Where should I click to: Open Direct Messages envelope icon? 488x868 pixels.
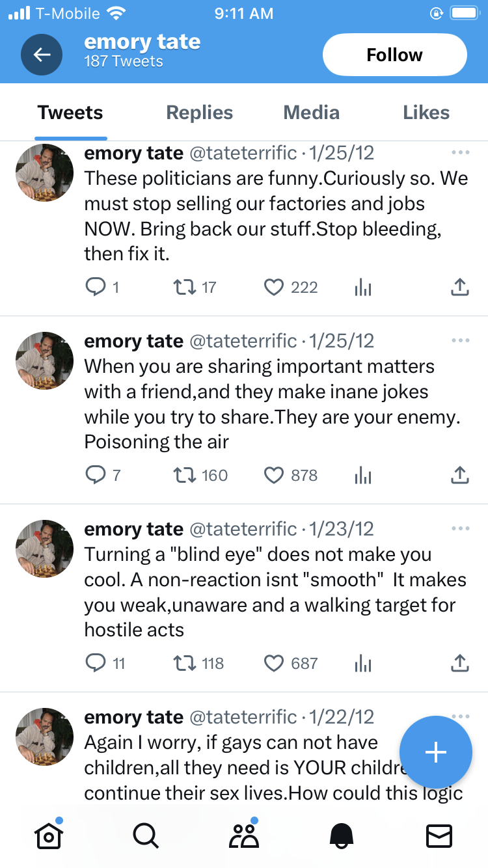pos(439,835)
